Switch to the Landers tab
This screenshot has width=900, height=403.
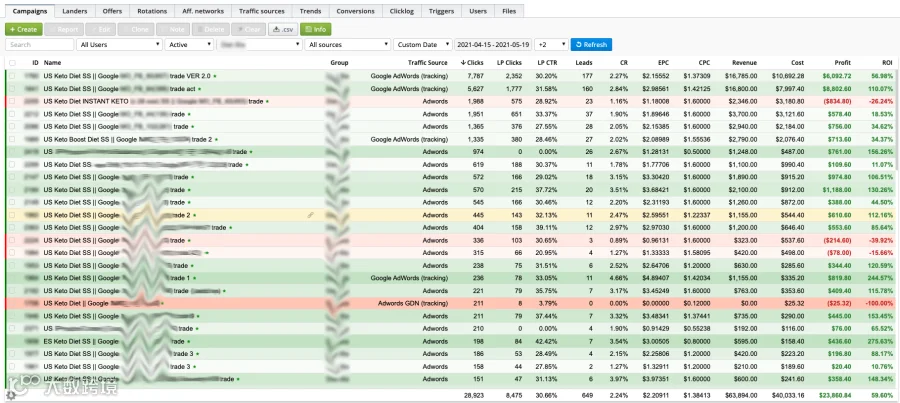pos(75,11)
